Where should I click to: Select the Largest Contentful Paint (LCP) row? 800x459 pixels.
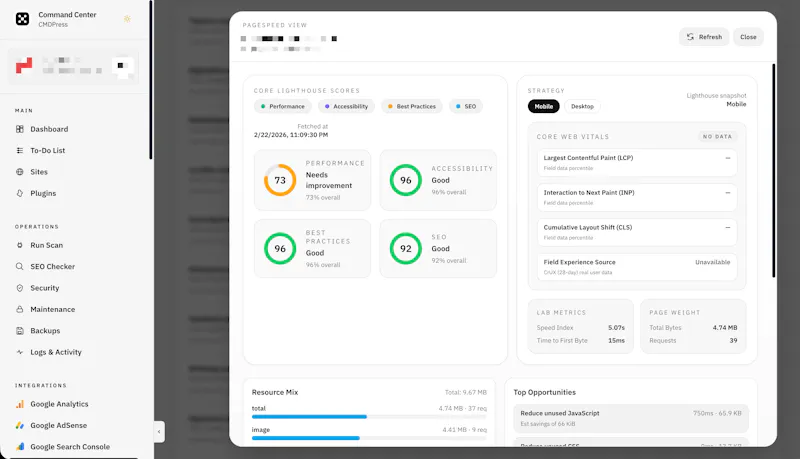click(x=637, y=163)
